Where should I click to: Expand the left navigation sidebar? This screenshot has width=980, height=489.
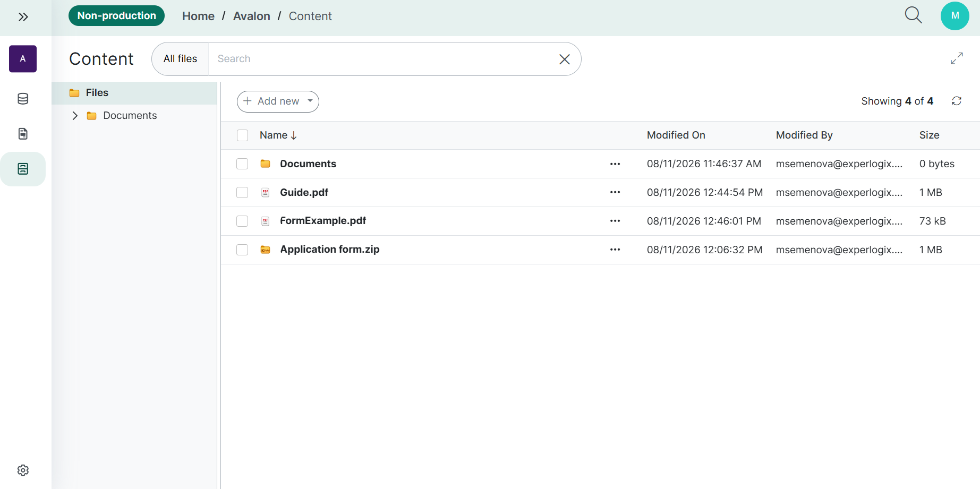tap(23, 17)
